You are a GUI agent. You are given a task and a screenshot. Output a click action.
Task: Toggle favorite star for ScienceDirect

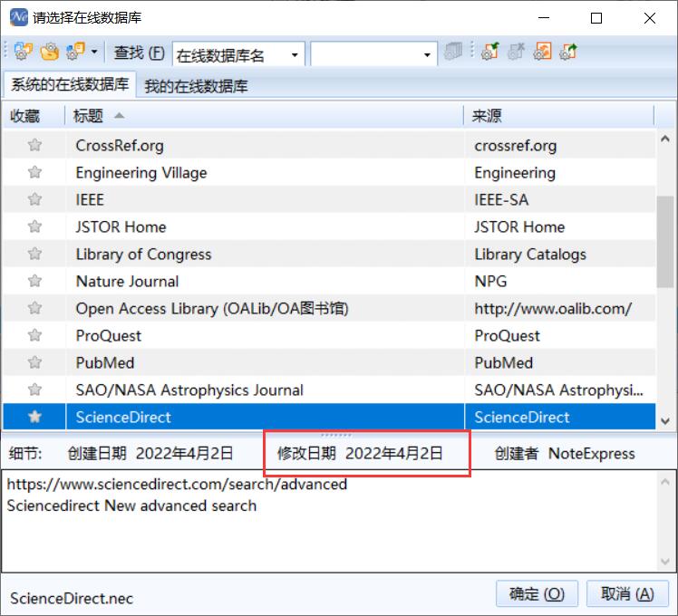point(34,417)
